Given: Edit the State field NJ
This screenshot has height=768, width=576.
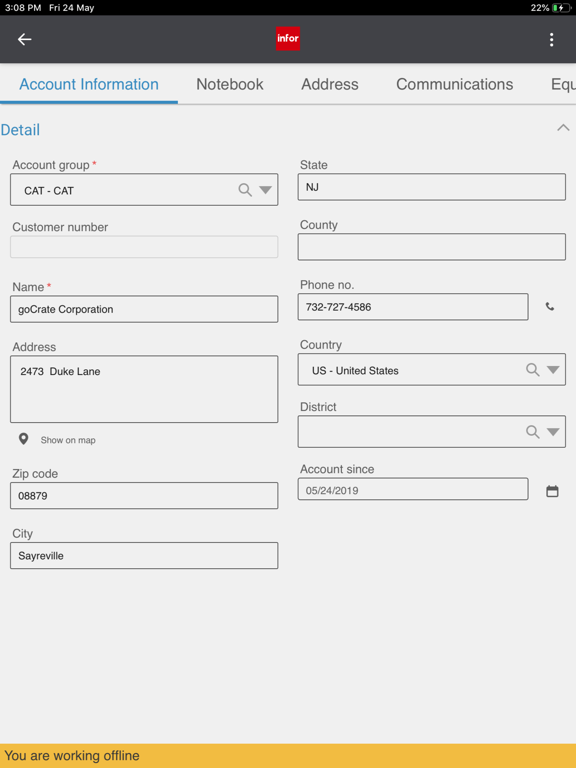Looking at the screenshot, I should (x=432, y=187).
